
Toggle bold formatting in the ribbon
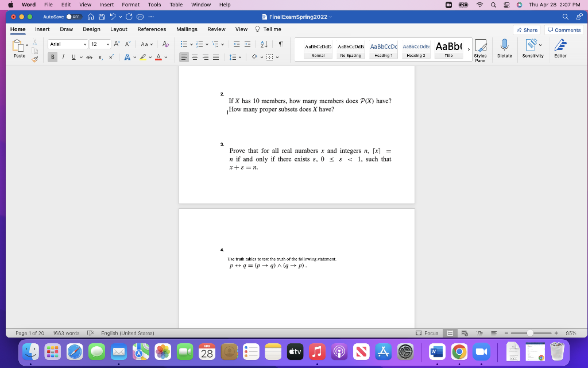point(52,56)
